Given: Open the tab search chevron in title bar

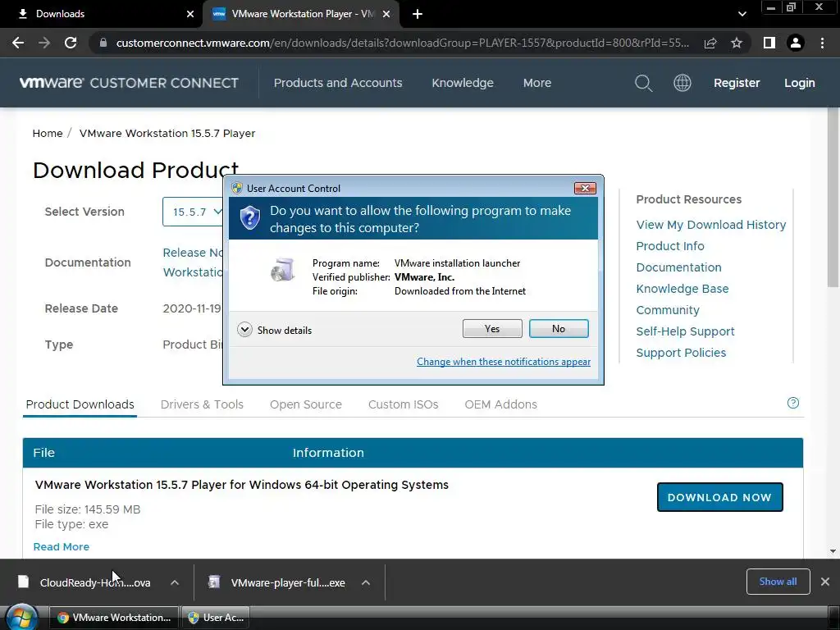Looking at the screenshot, I should (x=742, y=14).
